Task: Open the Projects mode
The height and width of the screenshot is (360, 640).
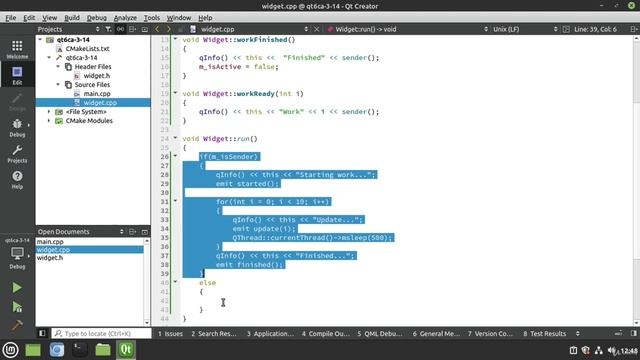Action: [x=17, y=154]
